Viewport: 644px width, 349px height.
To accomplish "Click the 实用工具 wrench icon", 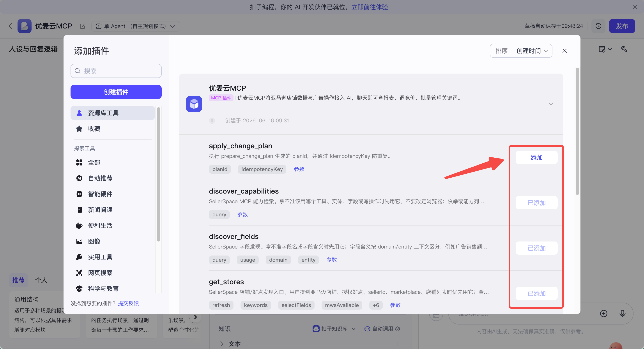I will point(79,257).
